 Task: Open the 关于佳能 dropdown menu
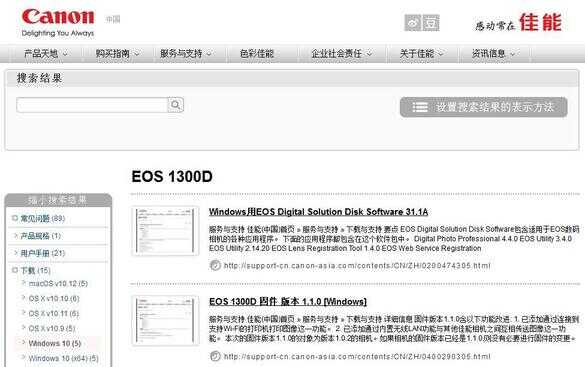pyautogui.click(x=421, y=54)
